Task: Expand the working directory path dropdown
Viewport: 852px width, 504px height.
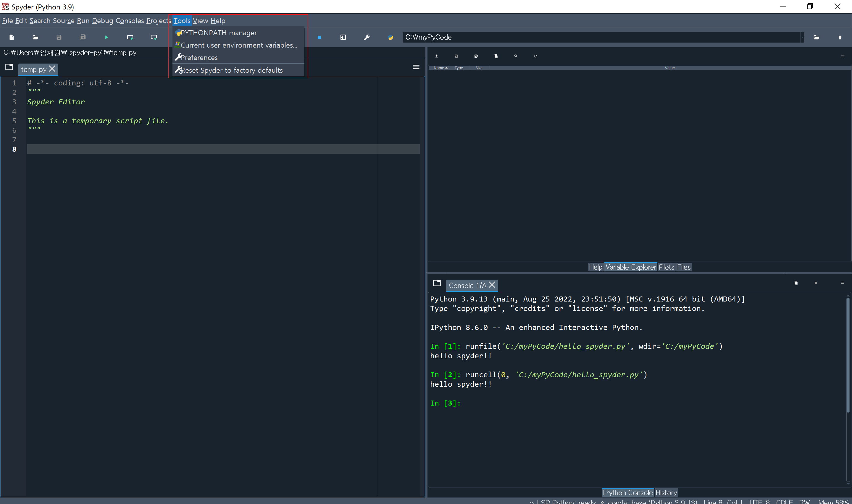Action: coord(802,37)
